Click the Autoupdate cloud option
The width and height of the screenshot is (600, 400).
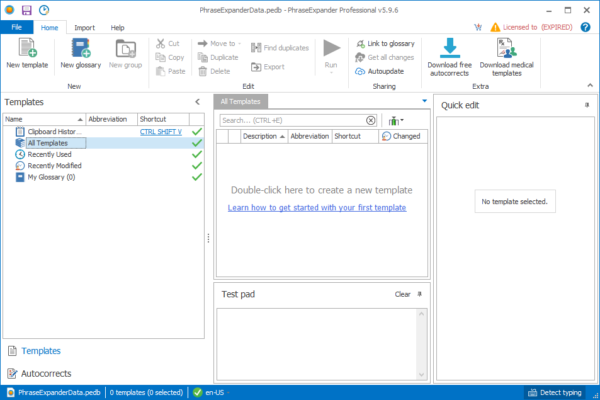click(380, 71)
